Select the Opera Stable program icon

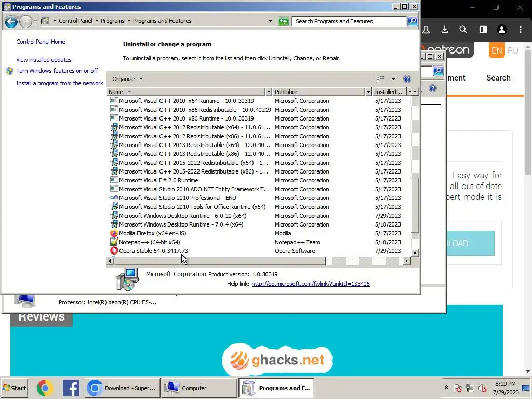[114, 251]
